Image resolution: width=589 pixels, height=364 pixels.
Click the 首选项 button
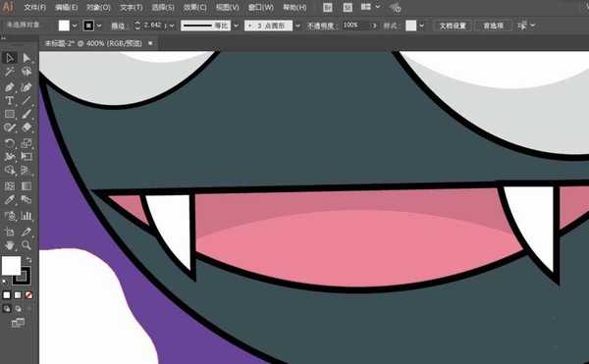[x=493, y=26]
